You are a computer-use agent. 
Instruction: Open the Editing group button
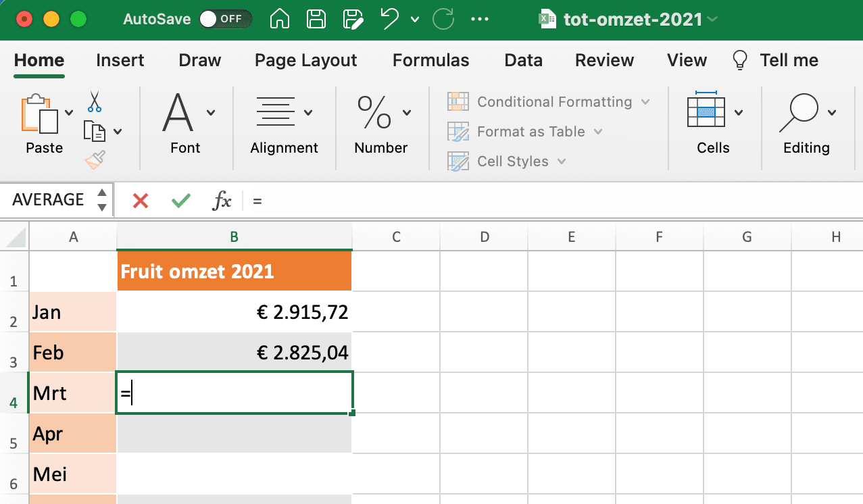806,122
